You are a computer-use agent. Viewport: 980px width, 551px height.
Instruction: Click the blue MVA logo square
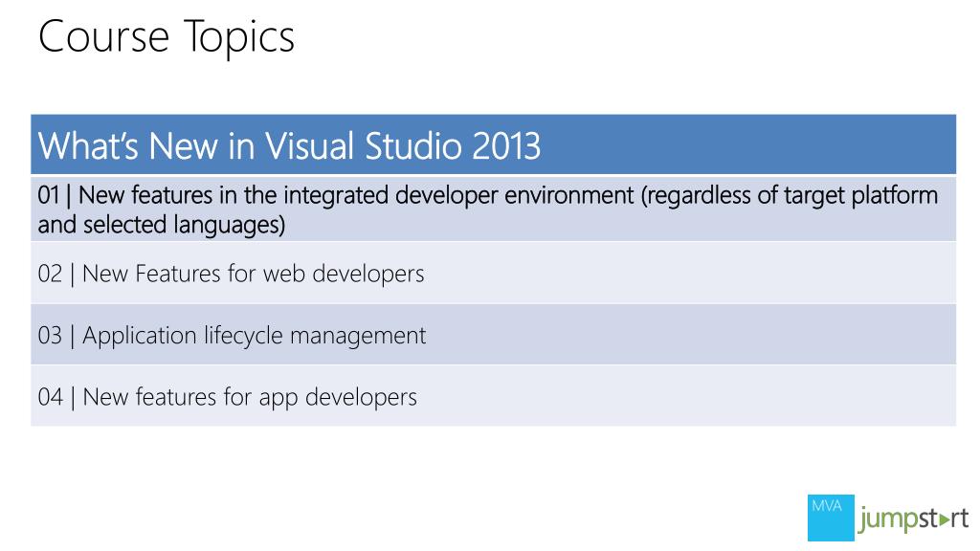pos(831,518)
